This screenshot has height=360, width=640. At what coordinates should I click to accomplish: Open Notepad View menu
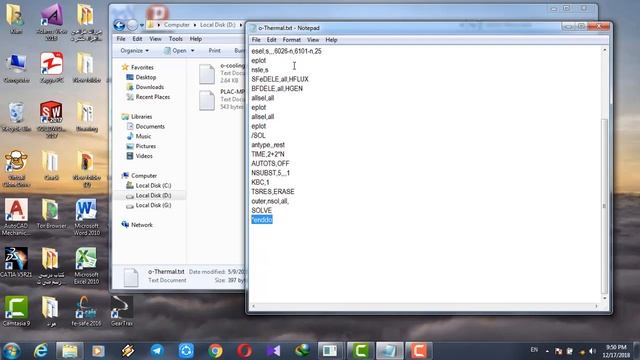click(x=313, y=40)
